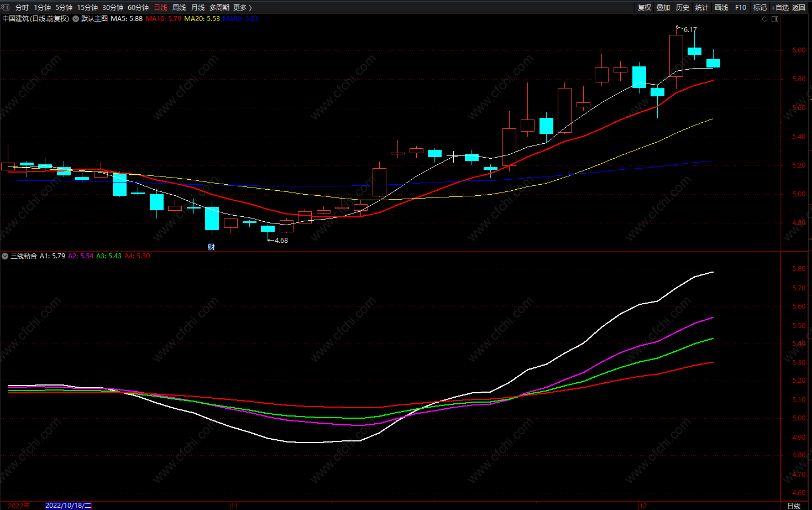Open the 统计 statistics button

pyautogui.click(x=702, y=7)
